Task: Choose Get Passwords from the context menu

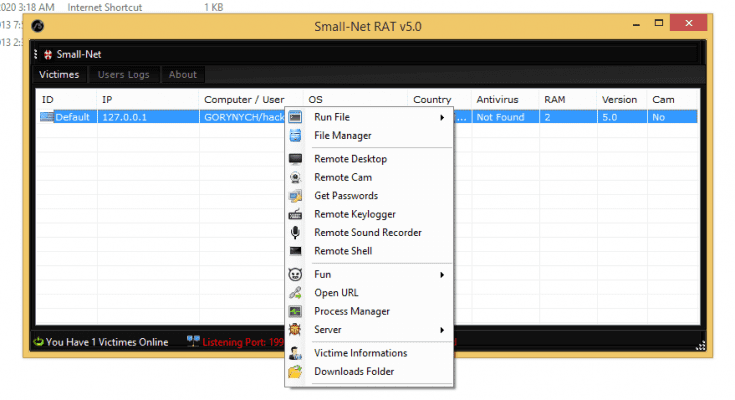Action: pyautogui.click(x=345, y=196)
